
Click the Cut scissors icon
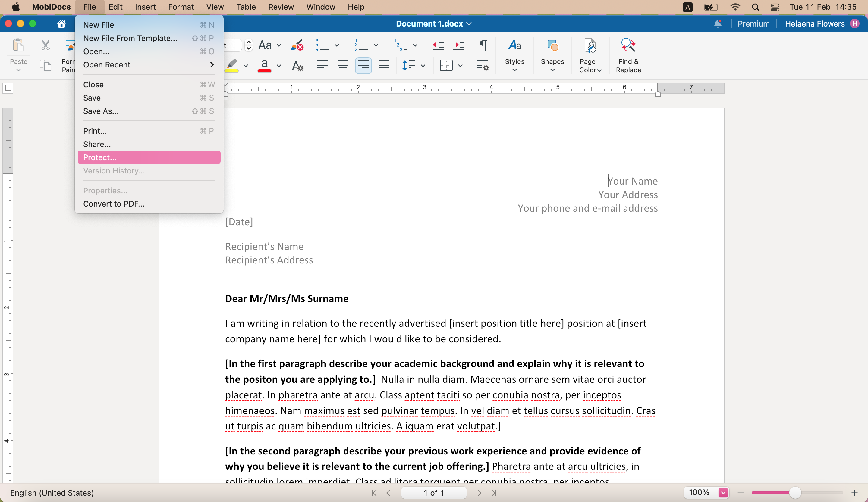pyautogui.click(x=46, y=45)
